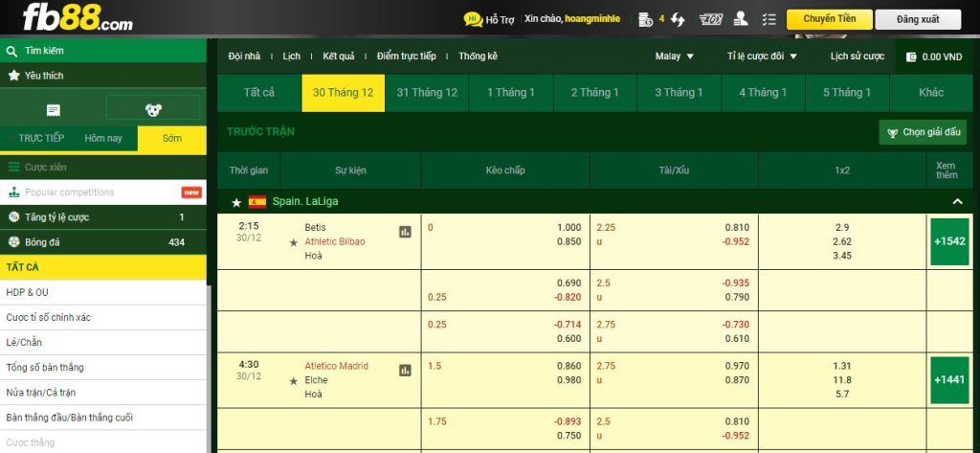Select HDP & OU market filter

(103, 292)
